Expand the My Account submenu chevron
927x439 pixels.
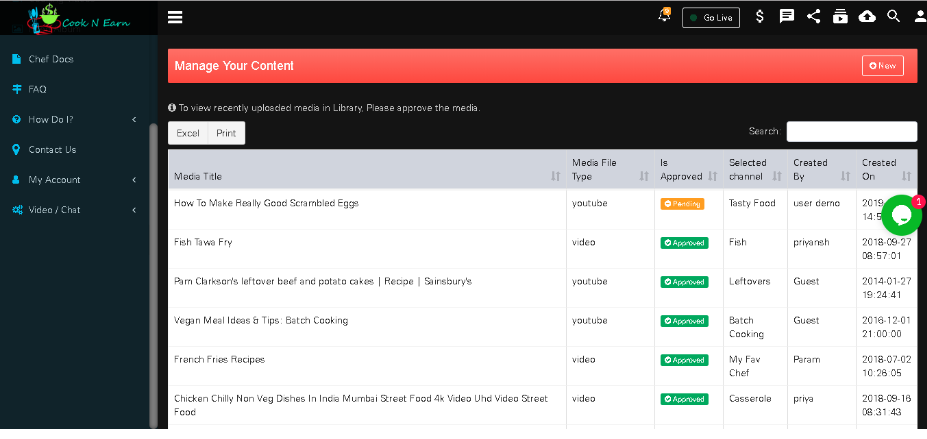coord(134,180)
